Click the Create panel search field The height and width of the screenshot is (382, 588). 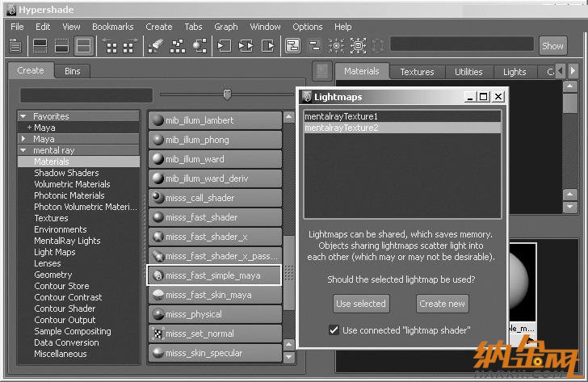(86, 94)
